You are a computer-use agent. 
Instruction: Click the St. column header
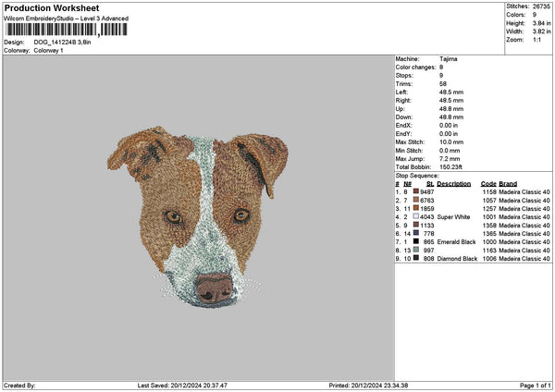(430, 184)
